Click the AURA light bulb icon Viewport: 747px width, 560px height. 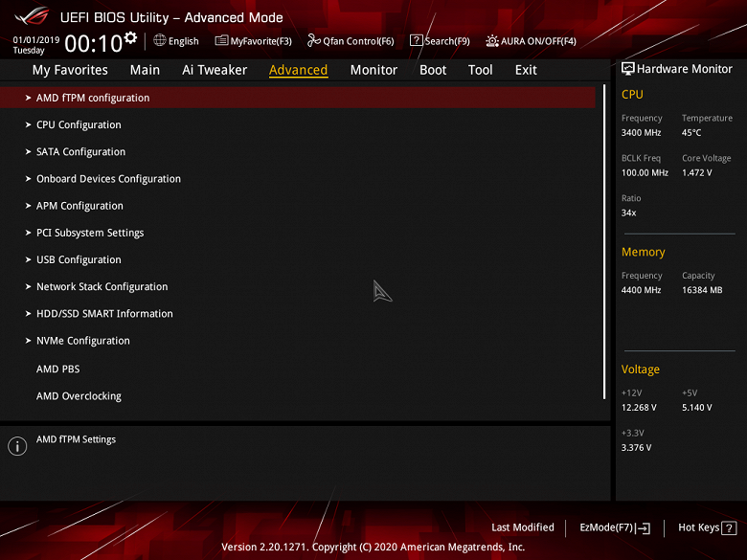coord(492,41)
